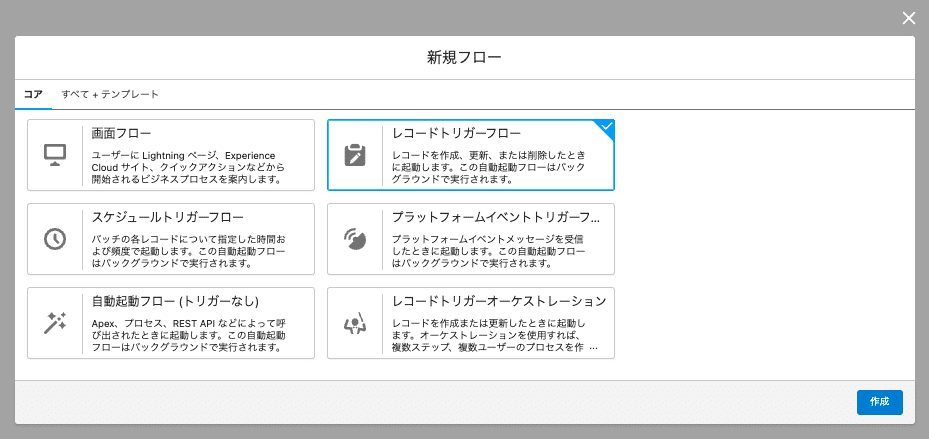
Task: Pick the レコードトリガーオーケストレーション title
Action: [499, 301]
